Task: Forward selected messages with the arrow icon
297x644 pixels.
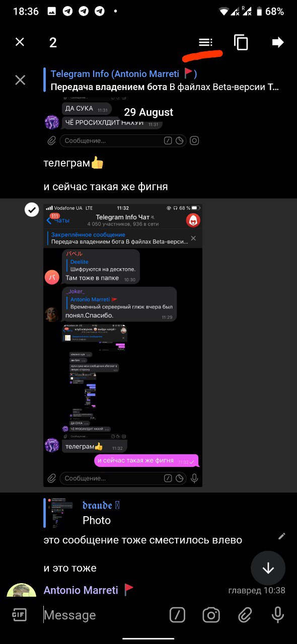Action: pyautogui.click(x=278, y=42)
